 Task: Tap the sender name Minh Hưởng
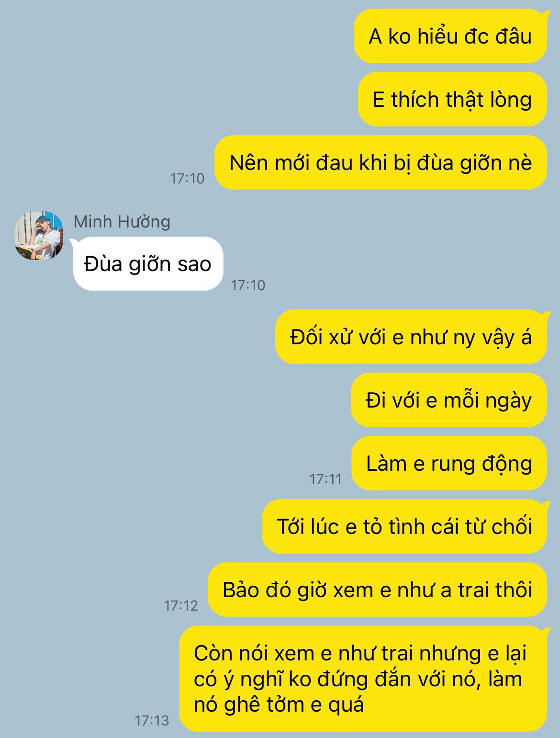click(x=122, y=222)
